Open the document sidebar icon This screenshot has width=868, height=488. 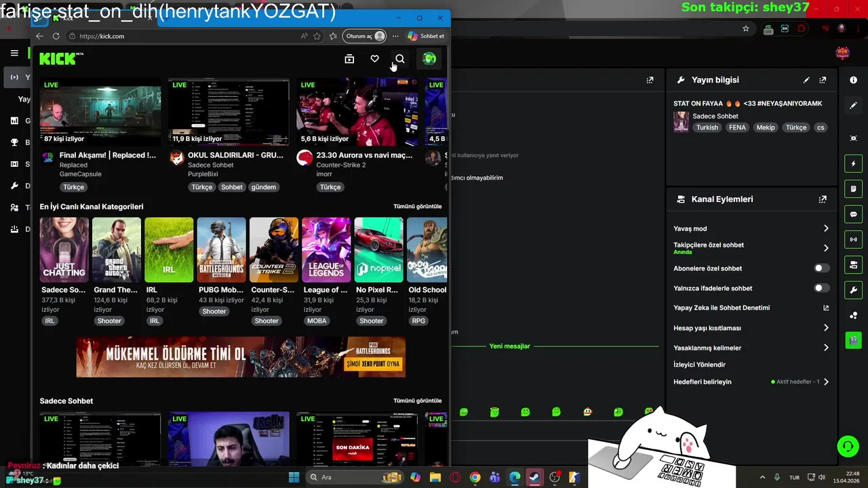[x=853, y=188]
